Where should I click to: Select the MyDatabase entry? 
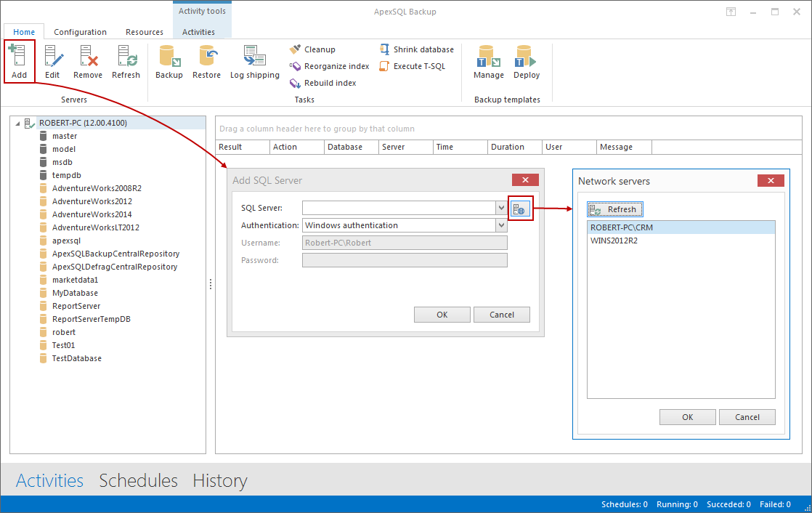tap(75, 293)
